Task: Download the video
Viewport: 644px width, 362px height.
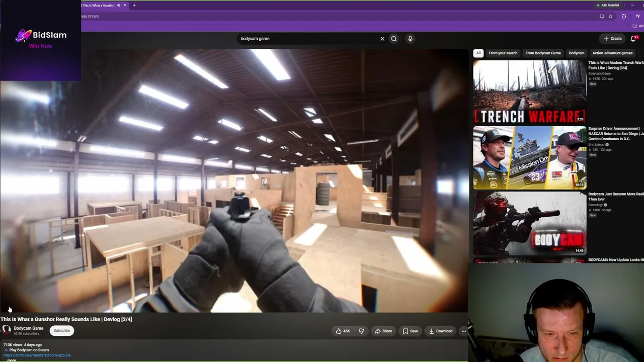Action: 441,331
